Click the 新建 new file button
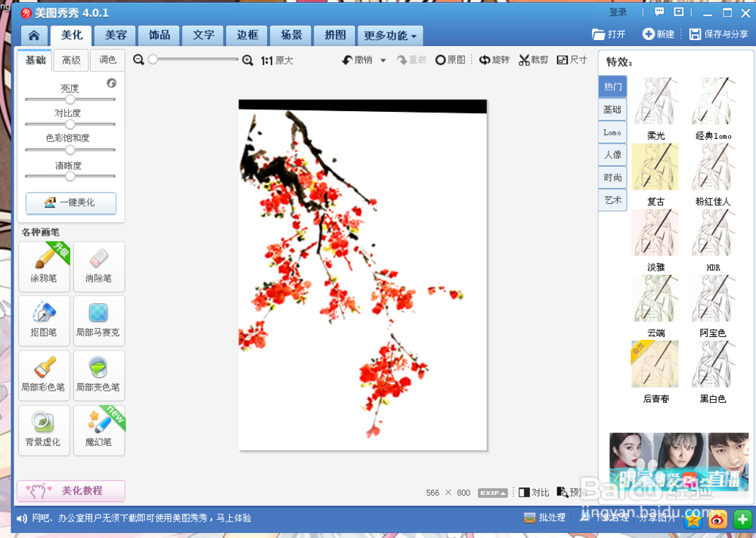The height and width of the screenshot is (538, 756). 658,34
